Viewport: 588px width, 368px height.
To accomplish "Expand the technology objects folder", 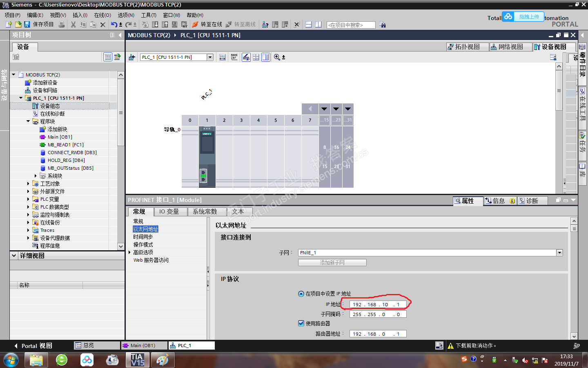I will click(x=28, y=183).
